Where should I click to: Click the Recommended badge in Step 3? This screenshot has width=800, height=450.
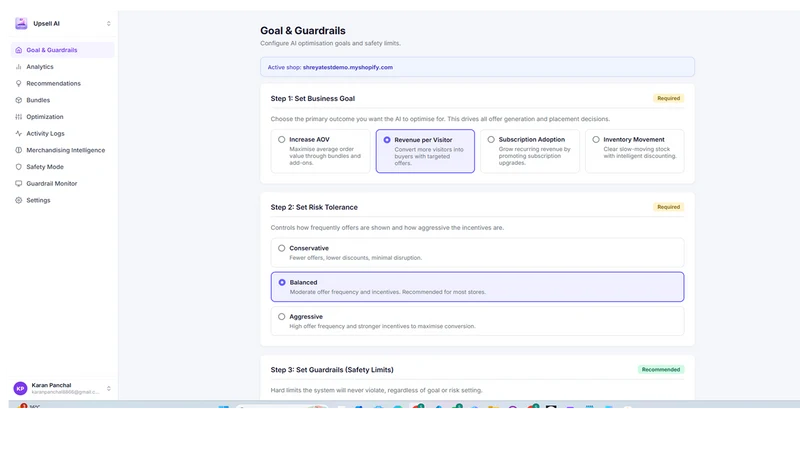tap(661, 369)
